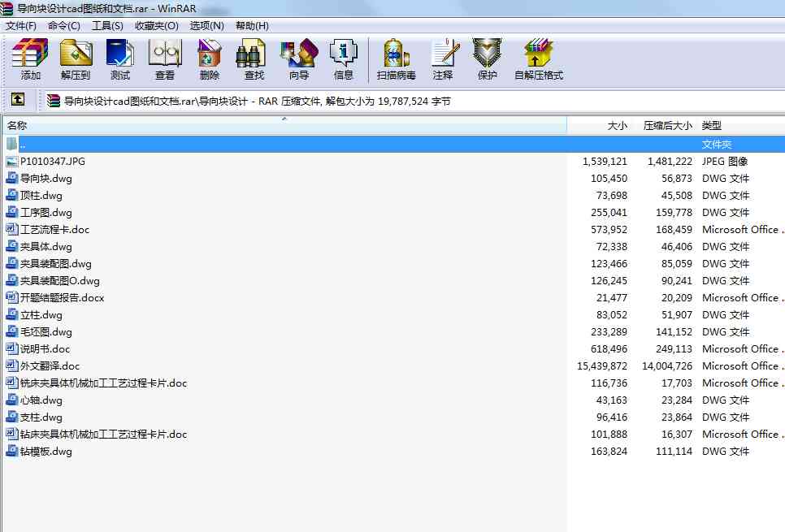Open the Tools (工具) menu
The width and height of the screenshot is (785, 532).
[107, 26]
